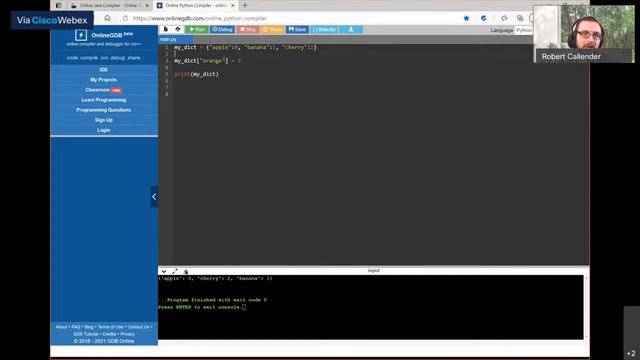Stop execution with the Stop button
The image size is (640, 360).
pyautogui.click(x=248, y=29)
